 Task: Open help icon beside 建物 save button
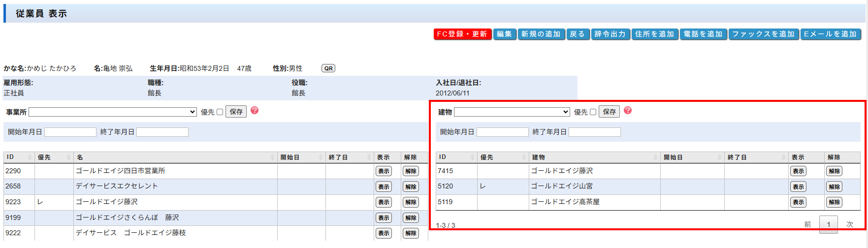628,111
